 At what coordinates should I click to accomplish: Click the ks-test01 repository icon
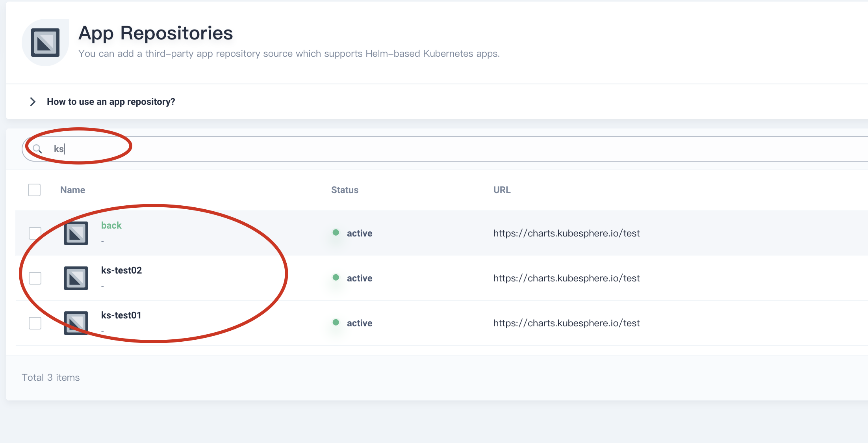[76, 323]
